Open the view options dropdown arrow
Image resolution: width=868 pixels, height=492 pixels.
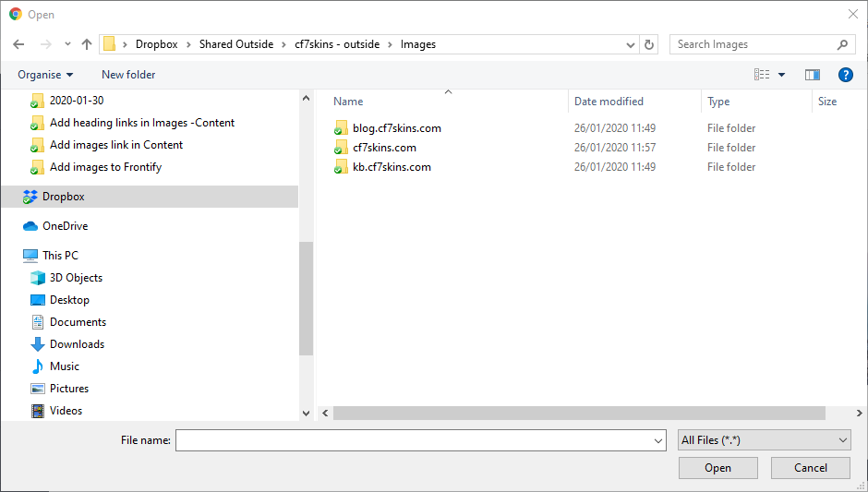click(782, 75)
